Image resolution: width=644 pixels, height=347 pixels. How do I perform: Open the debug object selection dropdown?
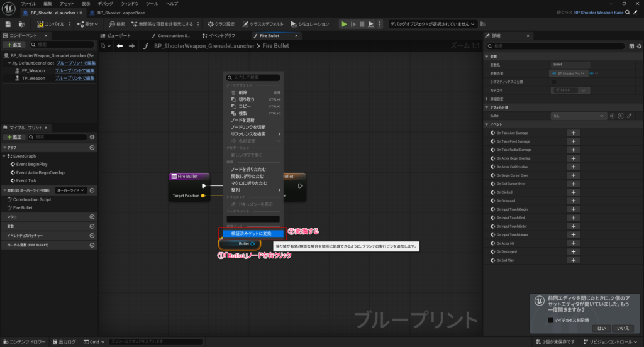[x=433, y=24]
